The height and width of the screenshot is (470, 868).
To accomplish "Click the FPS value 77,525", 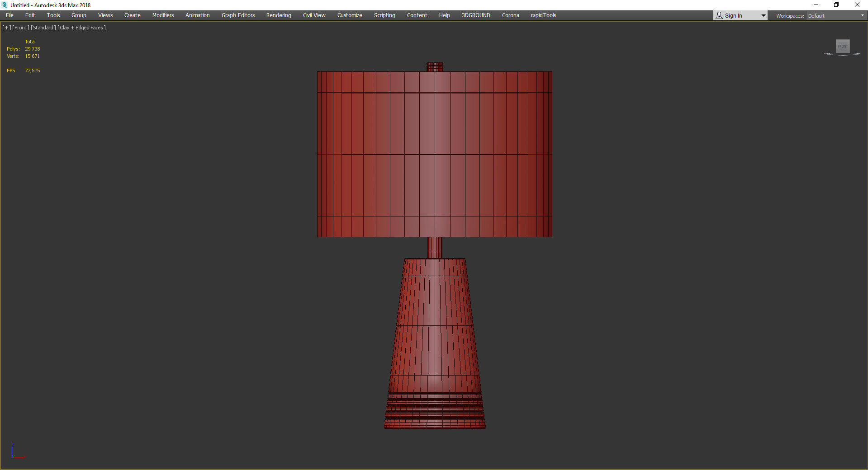I will [33, 70].
